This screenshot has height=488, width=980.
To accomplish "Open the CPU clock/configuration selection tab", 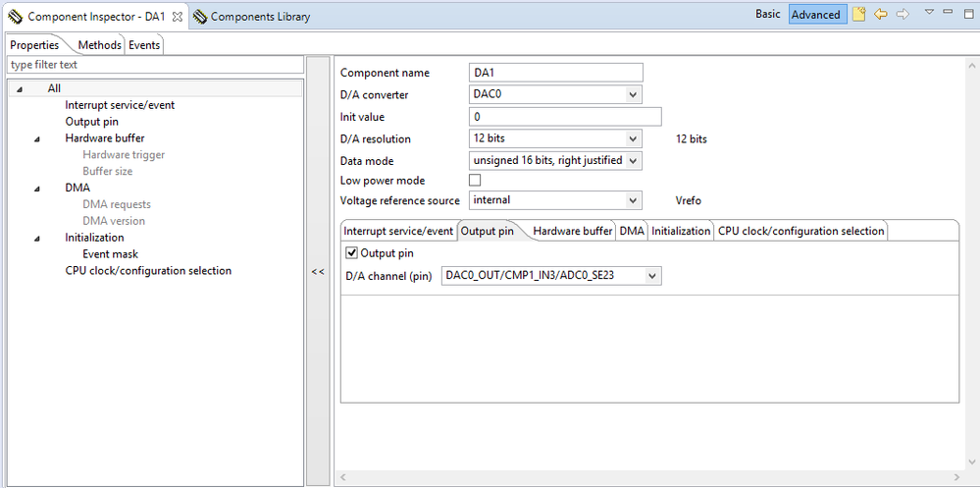I will tap(800, 231).
